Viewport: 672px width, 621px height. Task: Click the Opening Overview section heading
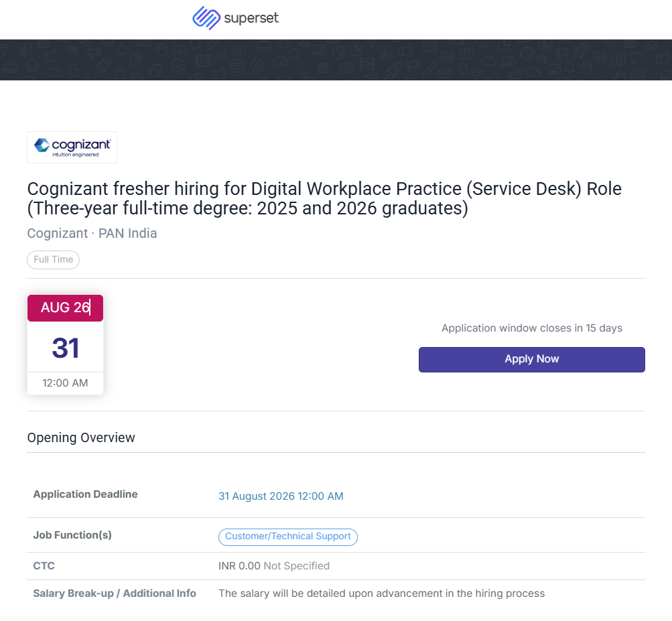coord(81,437)
